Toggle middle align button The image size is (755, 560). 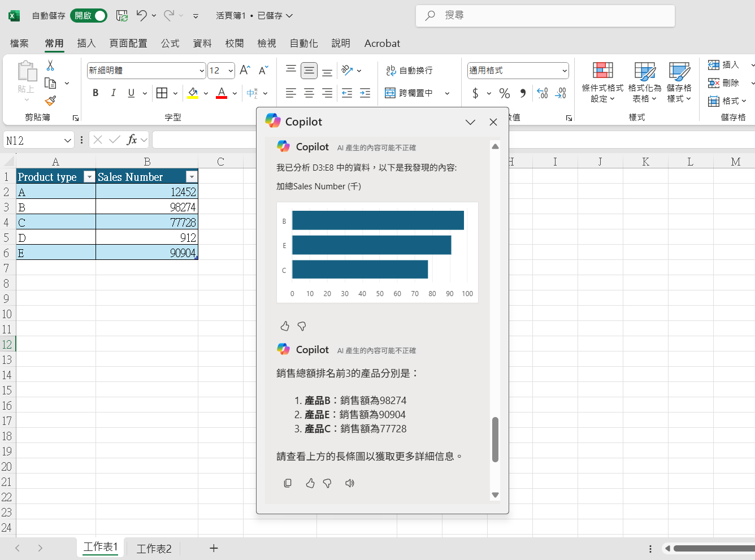tap(309, 70)
